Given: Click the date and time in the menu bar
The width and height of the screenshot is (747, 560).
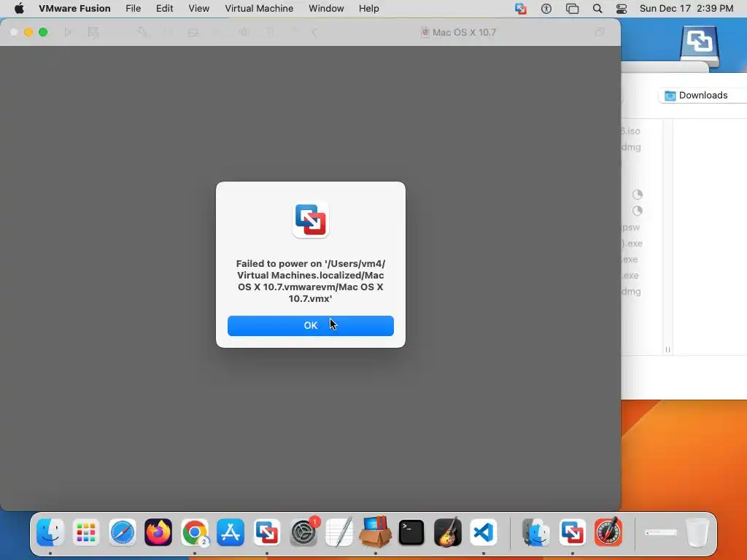Looking at the screenshot, I should pyautogui.click(x=686, y=9).
